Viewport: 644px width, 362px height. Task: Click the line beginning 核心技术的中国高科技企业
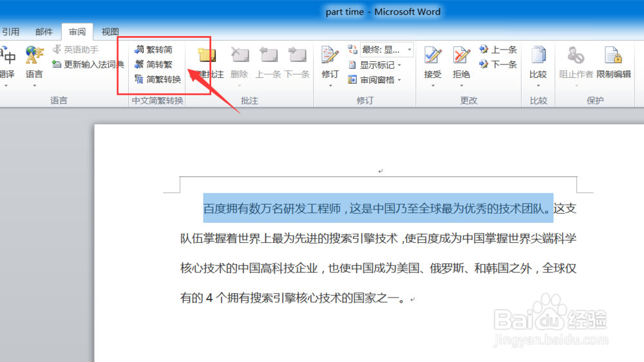click(x=378, y=269)
